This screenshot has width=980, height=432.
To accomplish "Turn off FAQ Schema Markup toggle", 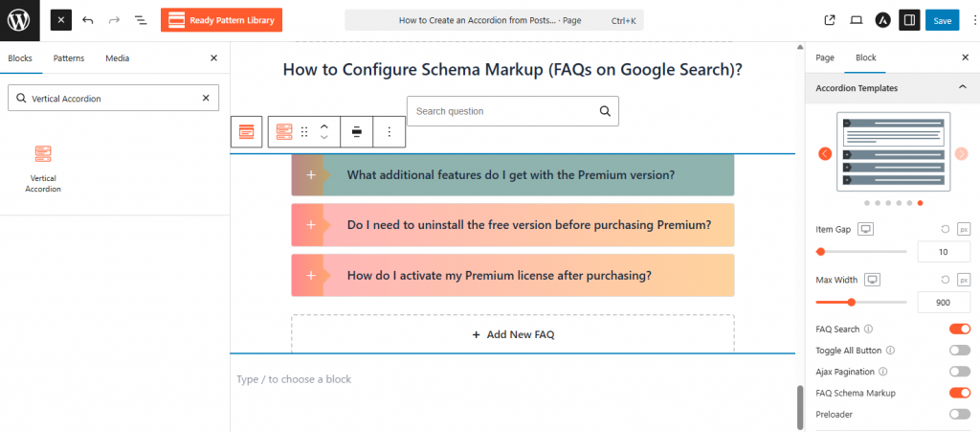I will pos(959,393).
